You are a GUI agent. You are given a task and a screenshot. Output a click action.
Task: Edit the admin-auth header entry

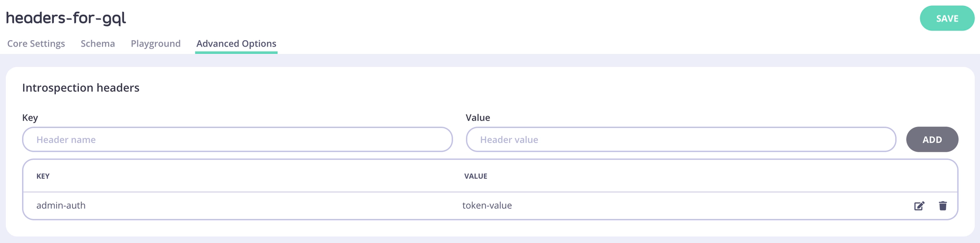(919, 206)
